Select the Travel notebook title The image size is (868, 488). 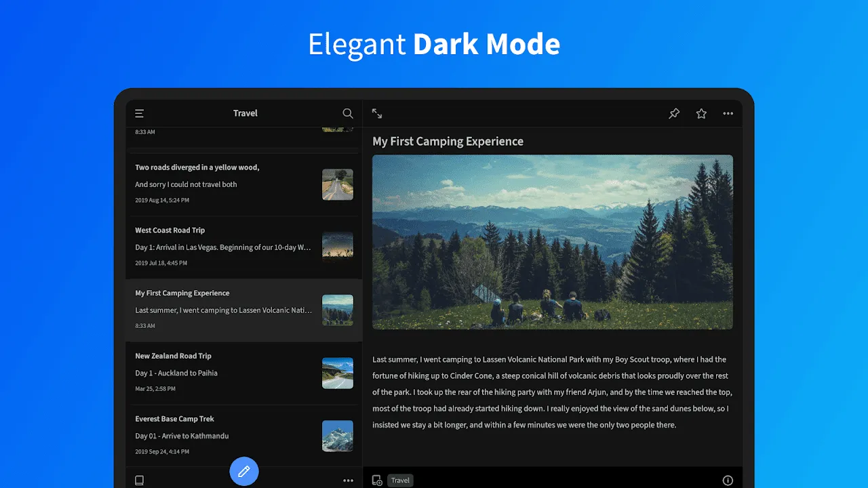(245, 113)
